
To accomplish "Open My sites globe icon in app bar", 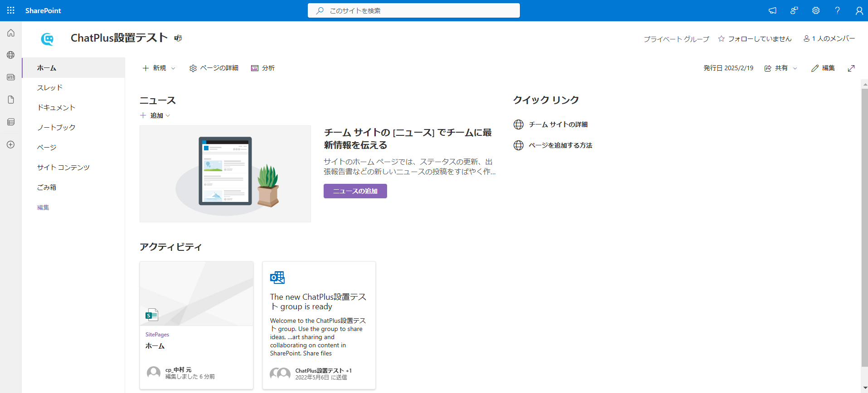I will pyautogui.click(x=11, y=55).
